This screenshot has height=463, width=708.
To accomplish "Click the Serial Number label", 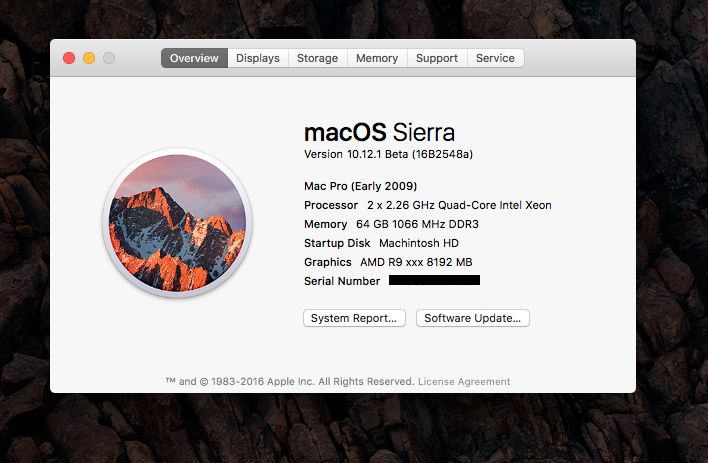I will (x=342, y=281).
